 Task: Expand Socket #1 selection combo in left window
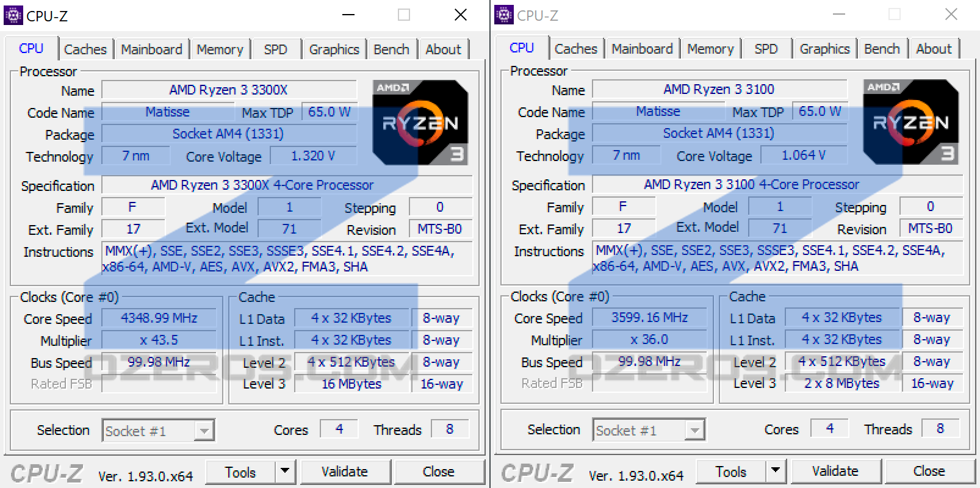[x=204, y=431]
